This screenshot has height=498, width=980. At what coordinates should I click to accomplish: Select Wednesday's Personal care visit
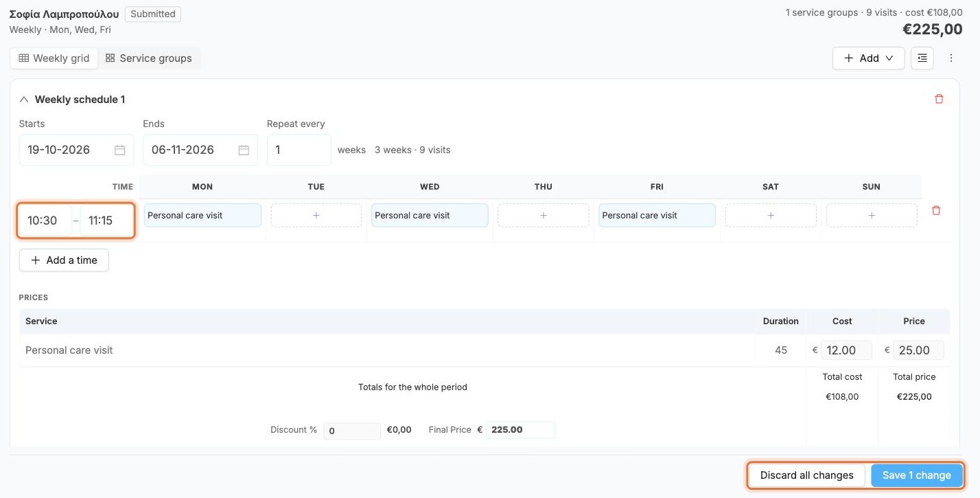430,216
